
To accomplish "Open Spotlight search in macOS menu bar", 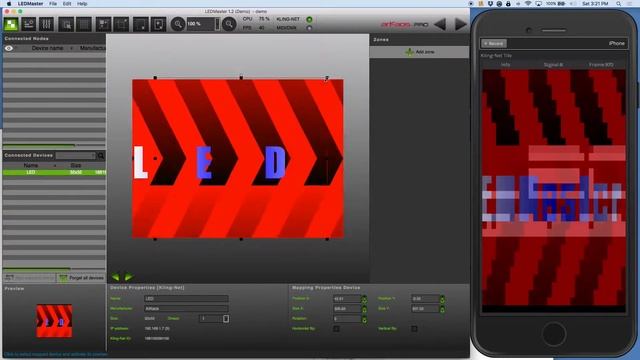I will click(619, 4).
